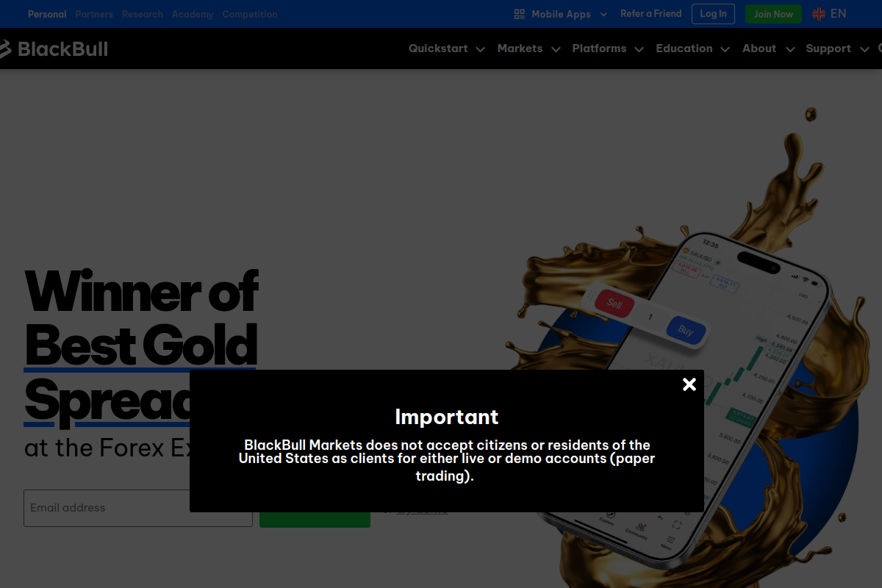Click the Sell button on phone image
This screenshot has height=588, width=882.
tap(614, 304)
